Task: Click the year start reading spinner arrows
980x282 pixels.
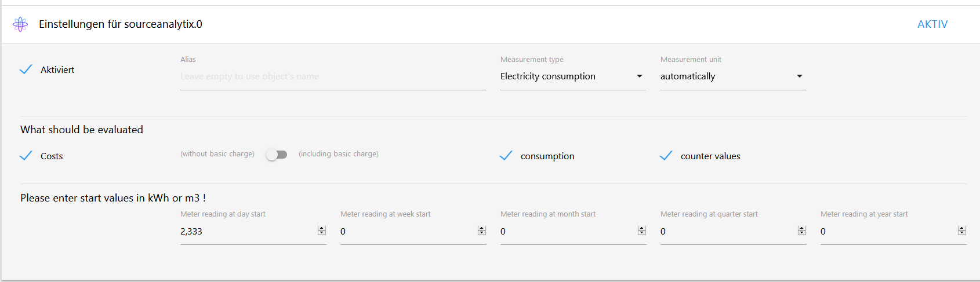Action: coord(962,231)
